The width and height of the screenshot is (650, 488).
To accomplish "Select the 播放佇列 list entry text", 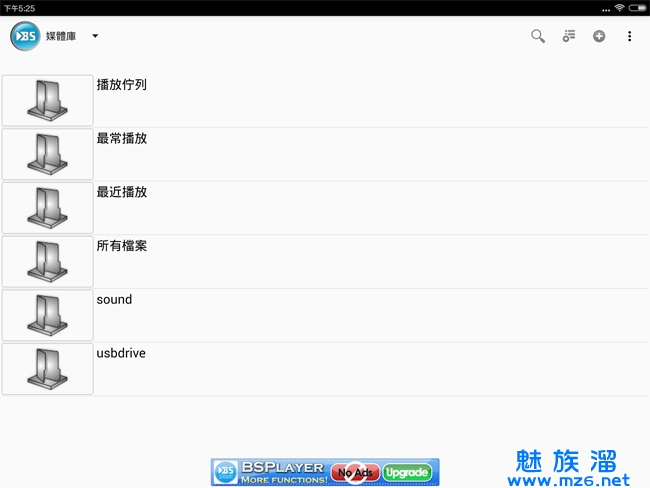I will pyautogui.click(x=121, y=85).
